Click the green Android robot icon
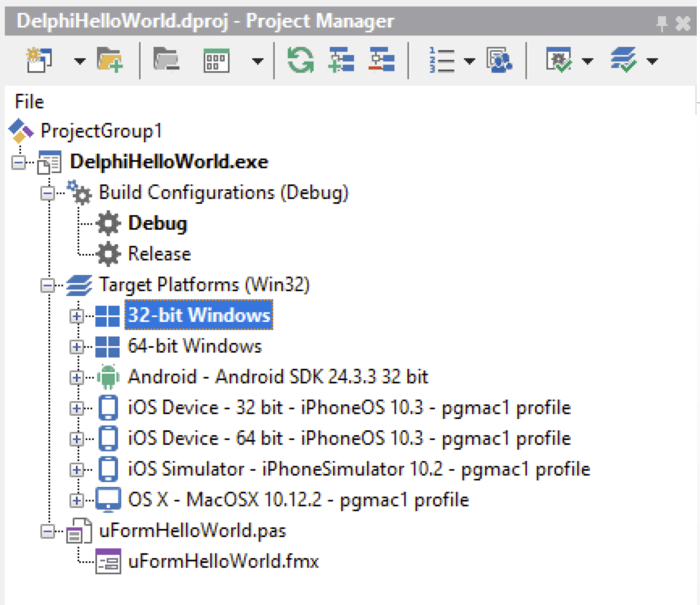 point(108,377)
